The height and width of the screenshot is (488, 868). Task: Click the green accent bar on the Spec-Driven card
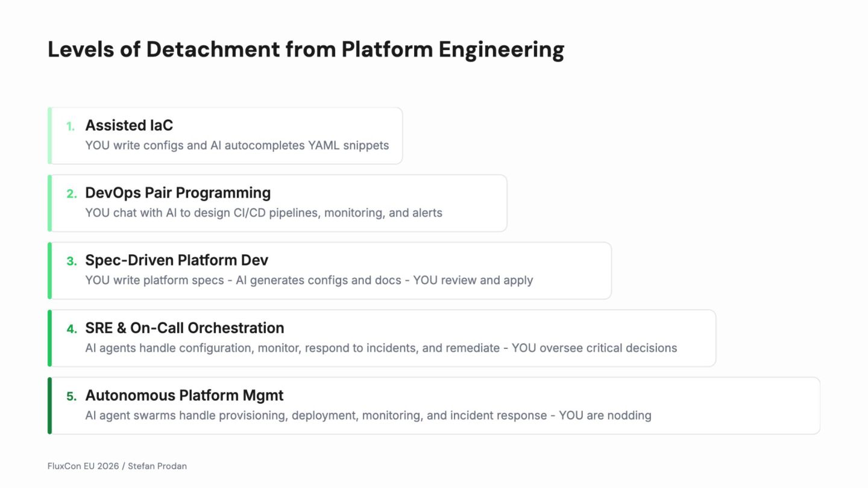[50, 271]
